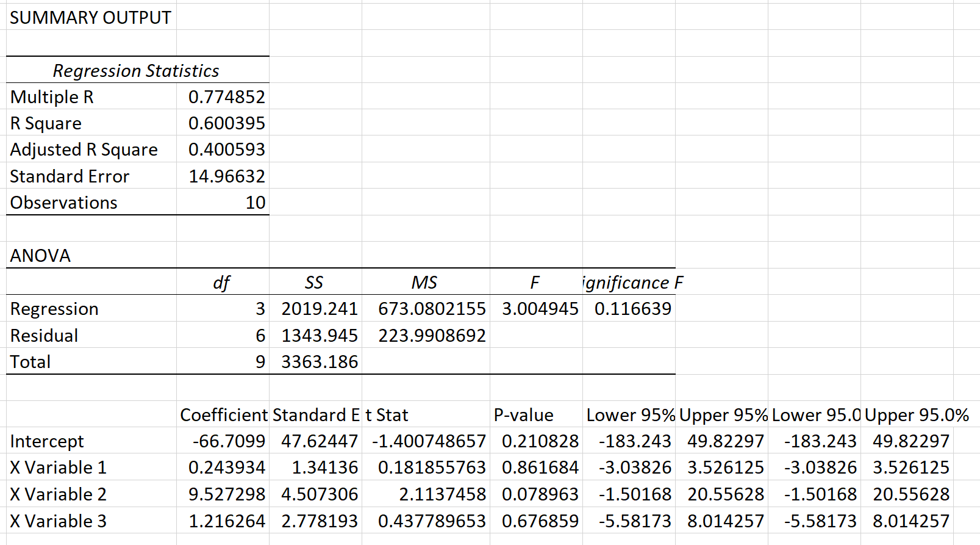The image size is (980, 545).
Task: Select the Intercept coefficient -66.7099
Action: 228,441
